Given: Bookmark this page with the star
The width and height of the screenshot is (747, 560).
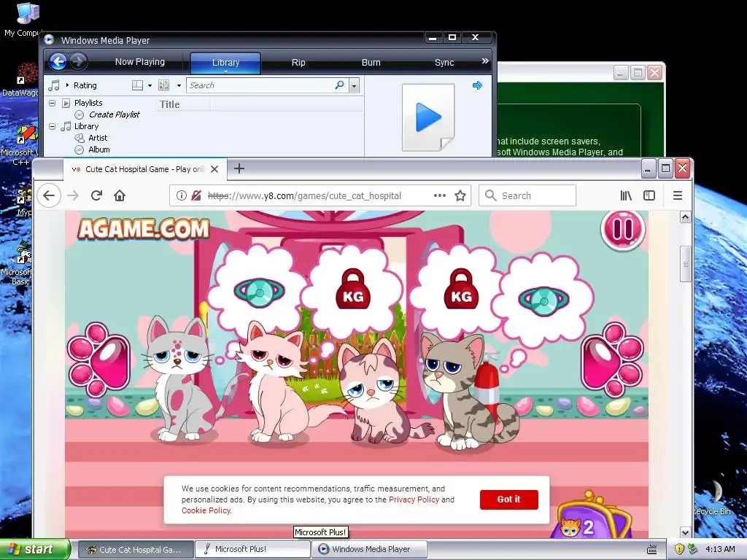Looking at the screenshot, I should [x=460, y=195].
